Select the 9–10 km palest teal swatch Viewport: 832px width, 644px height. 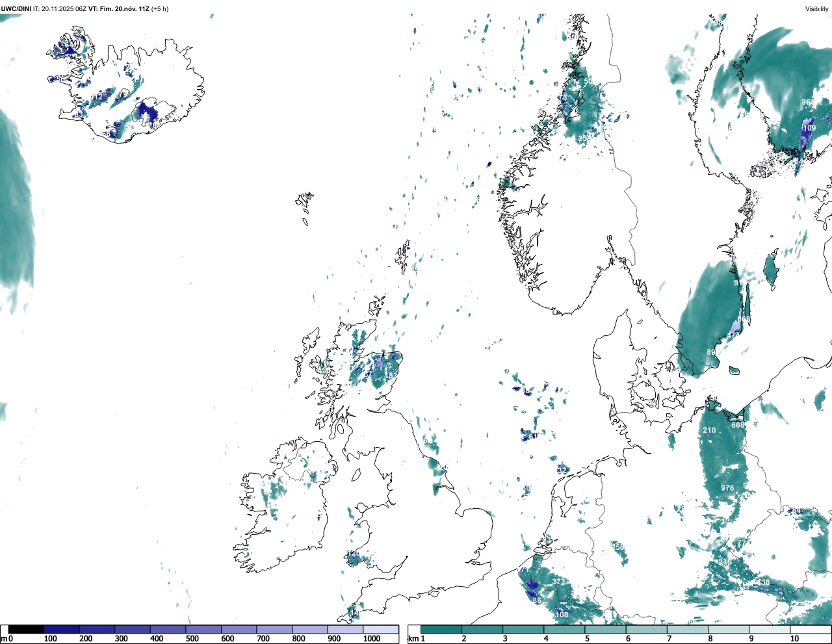(770, 629)
